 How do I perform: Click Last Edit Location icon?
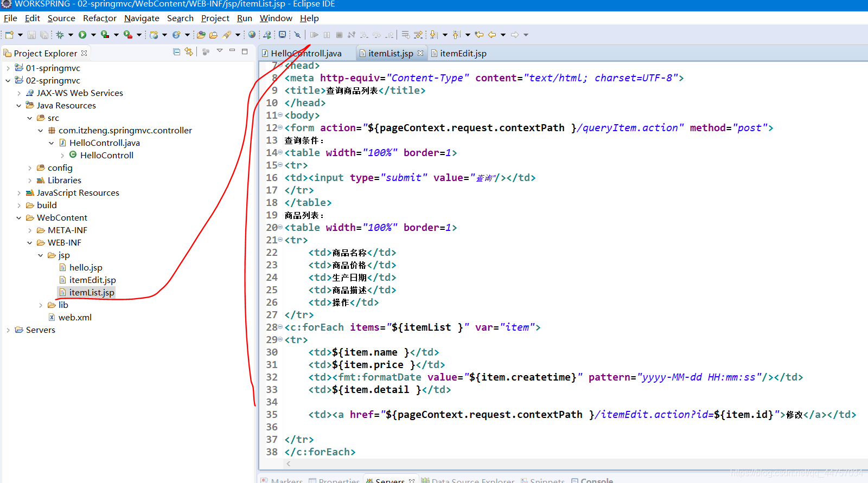[479, 35]
